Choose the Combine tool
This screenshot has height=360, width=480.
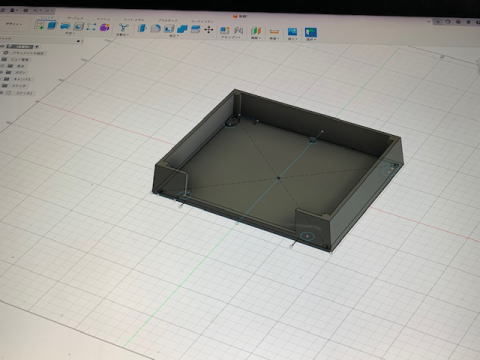(x=182, y=29)
